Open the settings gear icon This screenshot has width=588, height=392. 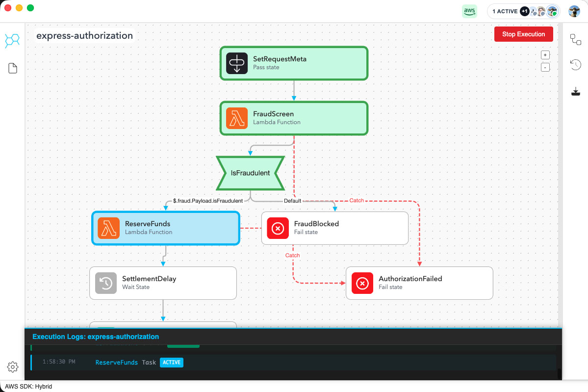[x=13, y=367]
